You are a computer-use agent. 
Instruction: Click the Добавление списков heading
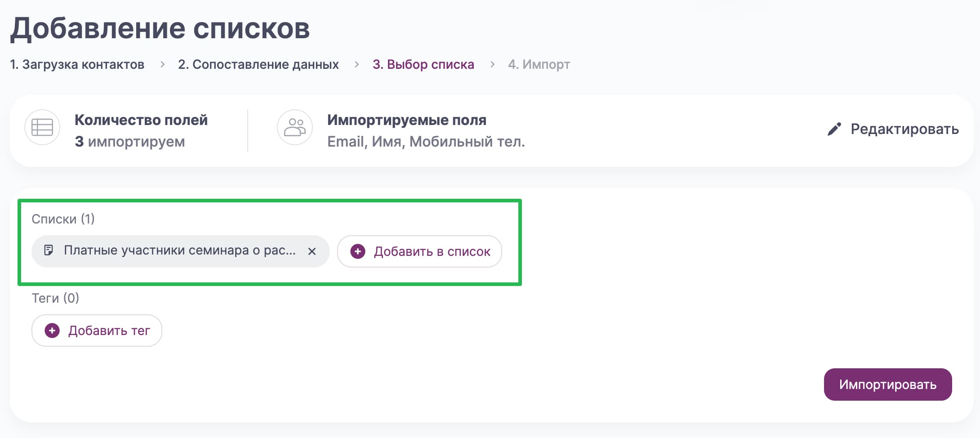point(160,28)
